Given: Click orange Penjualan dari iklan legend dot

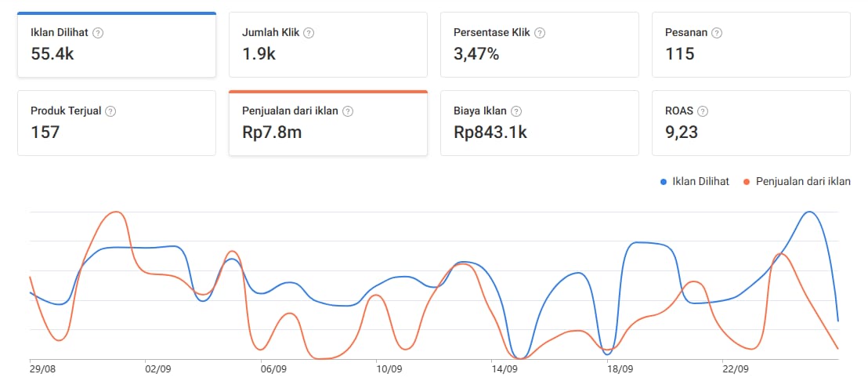Looking at the screenshot, I should [x=747, y=182].
